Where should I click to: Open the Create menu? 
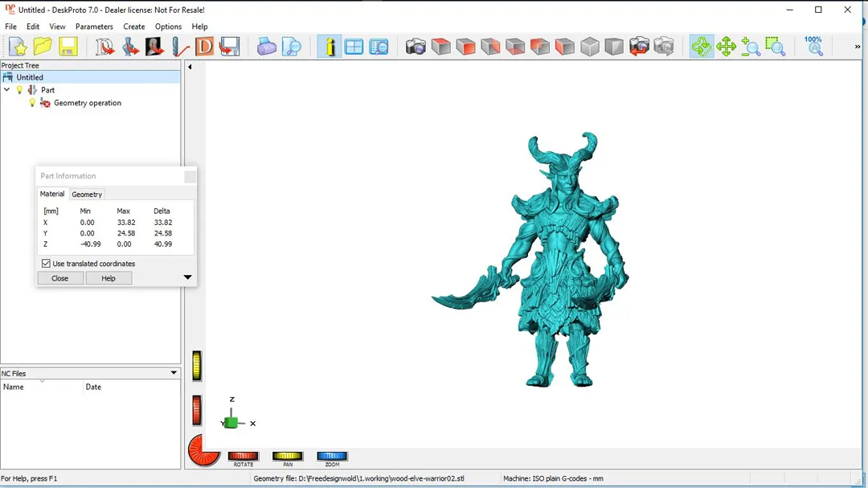(x=134, y=27)
